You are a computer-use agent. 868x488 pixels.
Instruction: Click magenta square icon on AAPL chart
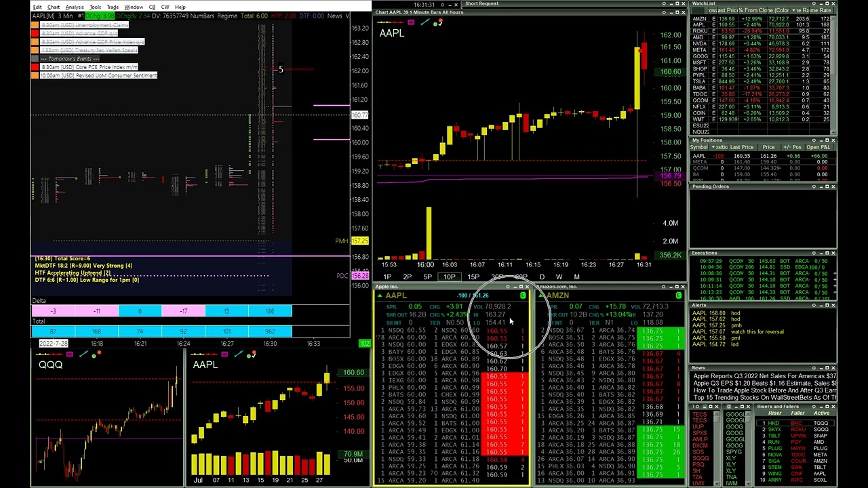pyautogui.click(x=411, y=23)
